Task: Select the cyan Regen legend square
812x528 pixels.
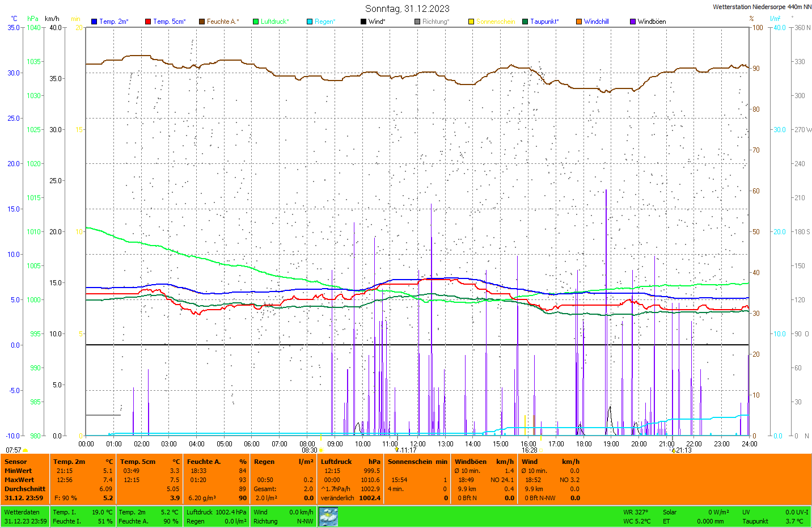Action: point(310,22)
